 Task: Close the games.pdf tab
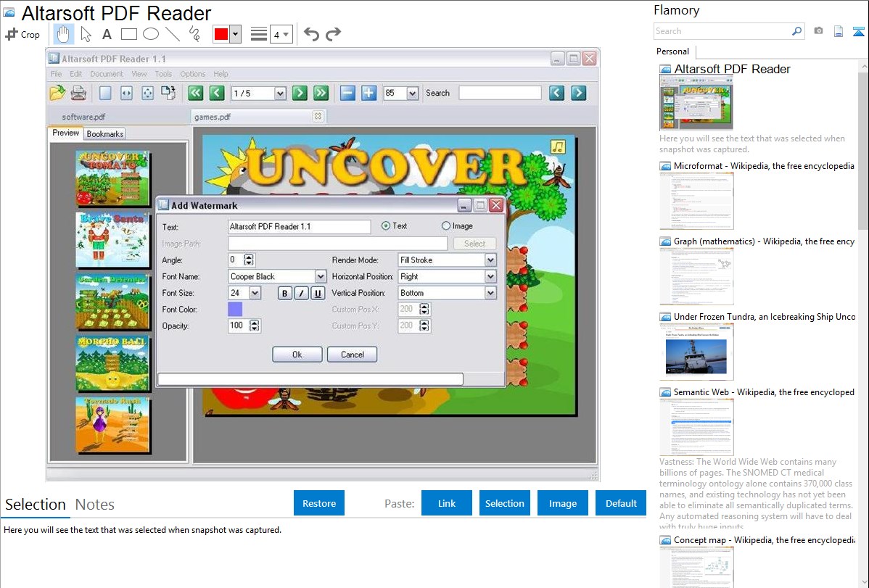(x=318, y=116)
